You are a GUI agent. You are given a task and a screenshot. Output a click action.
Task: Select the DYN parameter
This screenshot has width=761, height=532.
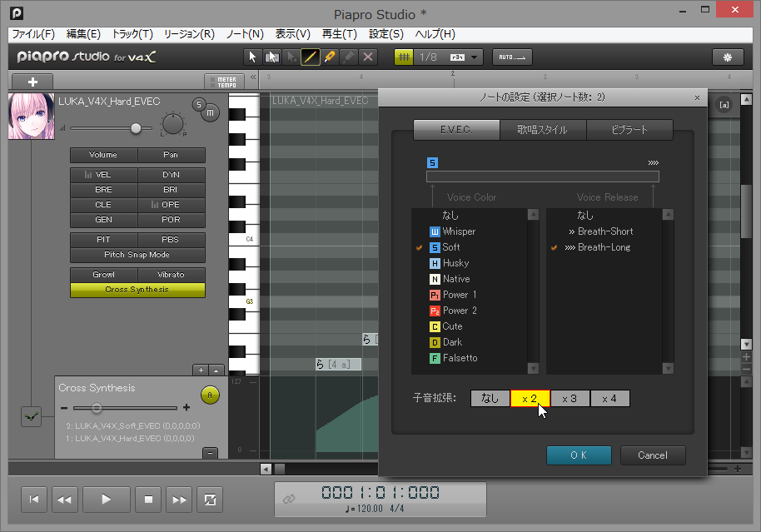pos(171,175)
